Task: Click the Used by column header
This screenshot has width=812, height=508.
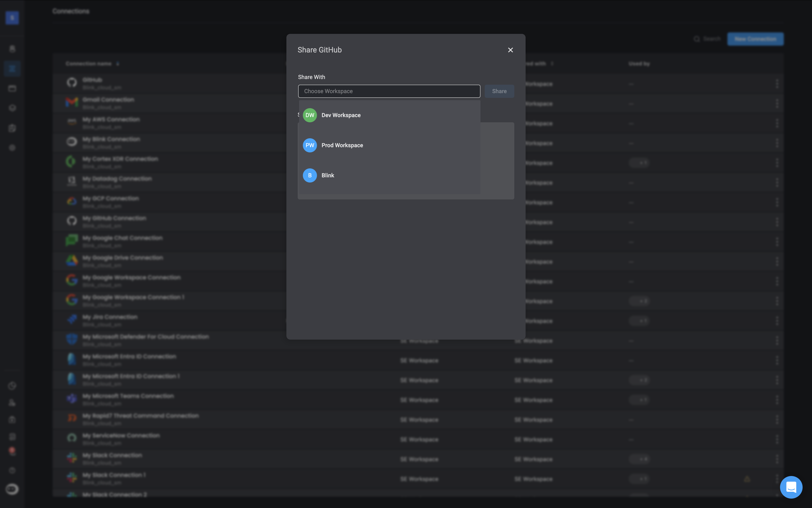Action: tap(639, 64)
